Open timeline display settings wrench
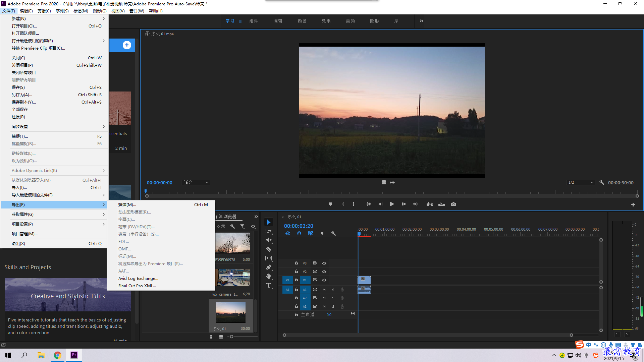Image resolution: width=644 pixels, height=362 pixels. click(x=333, y=233)
